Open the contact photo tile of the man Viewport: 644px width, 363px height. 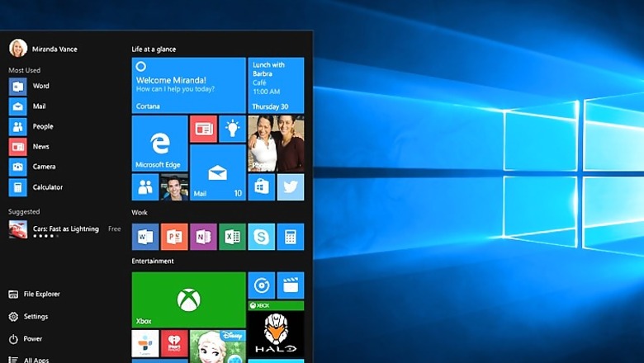[174, 187]
